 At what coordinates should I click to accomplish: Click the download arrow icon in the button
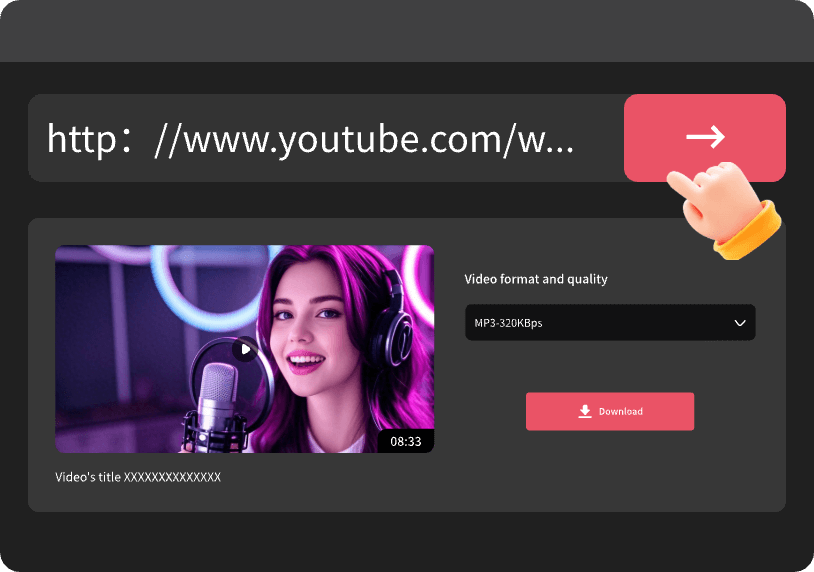tap(585, 411)
